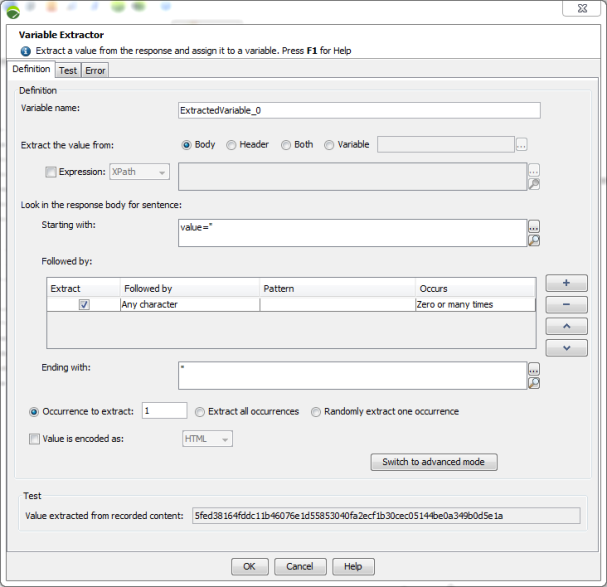This screenshot has height=587, width=607.
Task: Open ellipsis button next to Ending with
Action: pyautogui.click(x=534, y=369)
